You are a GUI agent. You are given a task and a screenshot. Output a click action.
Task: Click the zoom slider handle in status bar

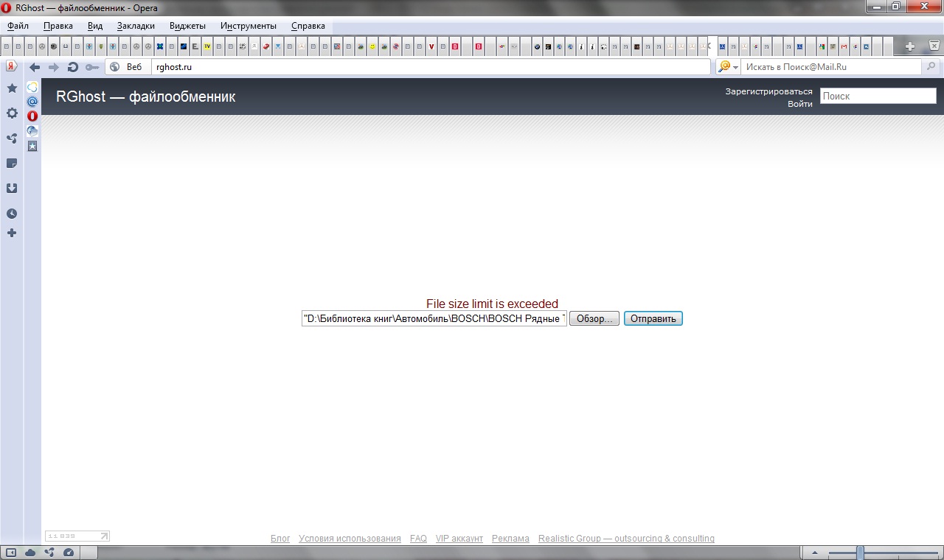pos(860,553)
